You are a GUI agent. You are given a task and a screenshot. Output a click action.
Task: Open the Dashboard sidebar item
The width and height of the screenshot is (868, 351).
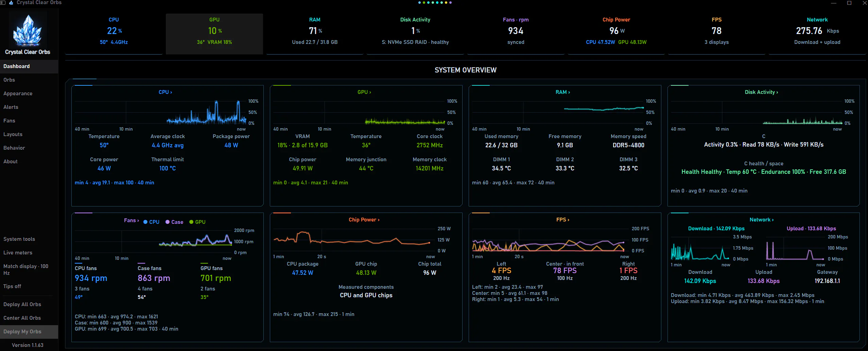coord(29,66)
